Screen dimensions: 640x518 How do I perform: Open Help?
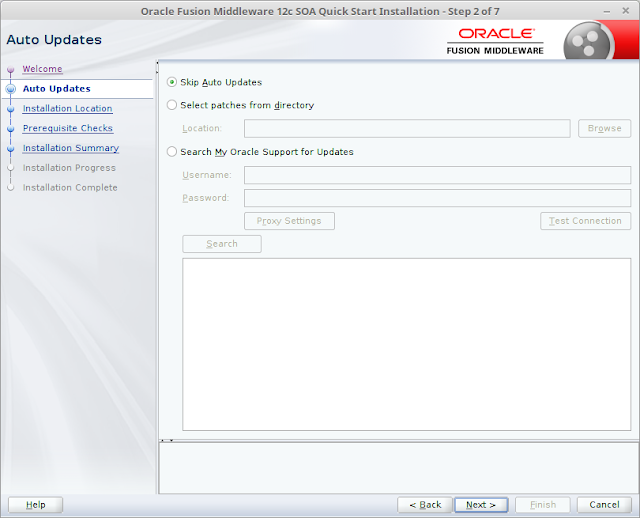pyautogui.click(x=36, y=505)
